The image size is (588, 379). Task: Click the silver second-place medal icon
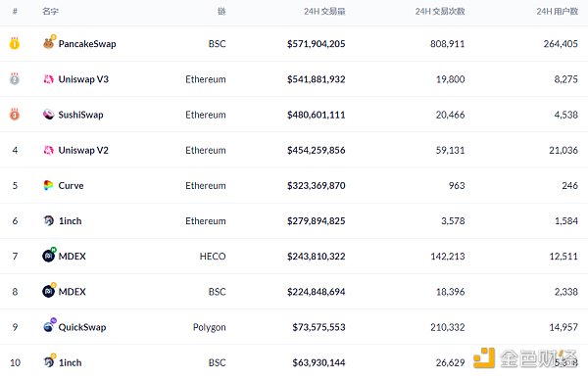coord(15,78)
